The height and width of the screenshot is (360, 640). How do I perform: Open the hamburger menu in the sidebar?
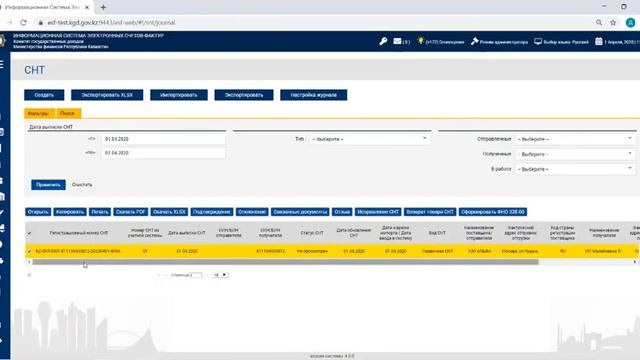[2, 64]
